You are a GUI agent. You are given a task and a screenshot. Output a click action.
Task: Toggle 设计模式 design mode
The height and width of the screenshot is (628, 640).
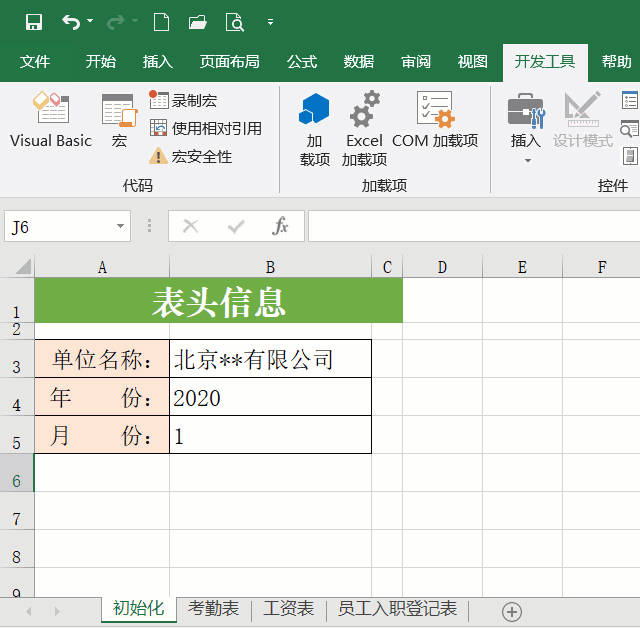pyautogui.click(x=583, y=120)
